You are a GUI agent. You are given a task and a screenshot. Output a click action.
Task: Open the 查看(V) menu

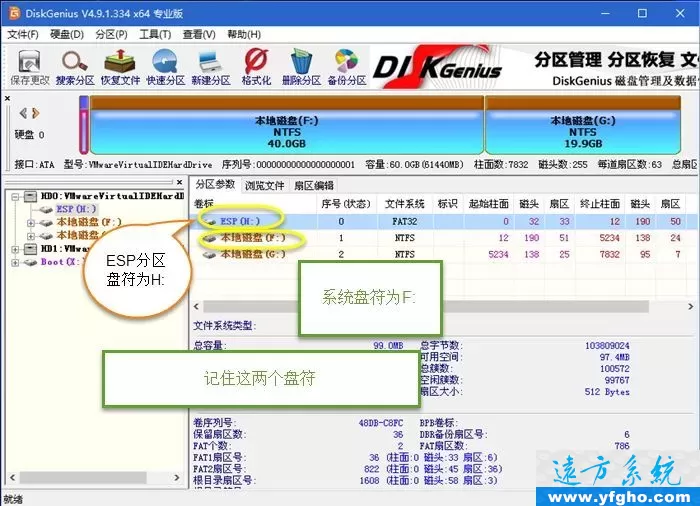click(199, 34)
